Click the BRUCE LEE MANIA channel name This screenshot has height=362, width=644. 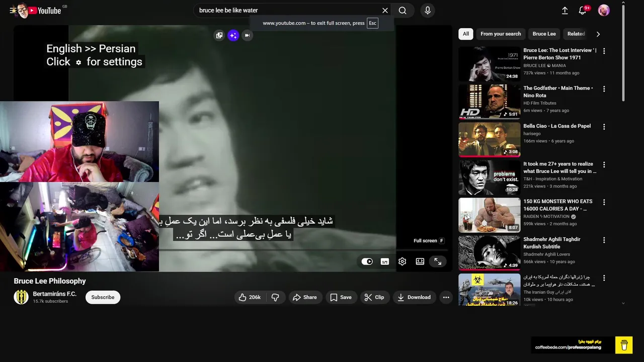[544, 65]
